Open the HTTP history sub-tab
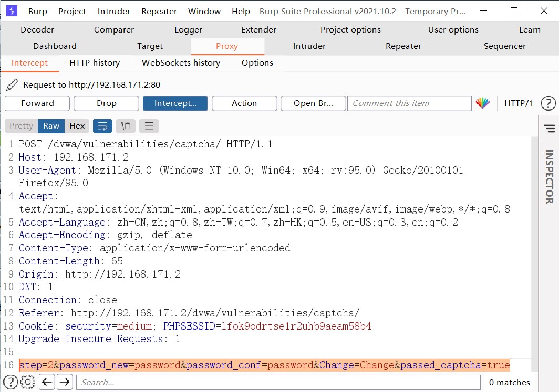The height and width of the screenshot is (392, 559). pyautogui.click(x=95, y=62)
